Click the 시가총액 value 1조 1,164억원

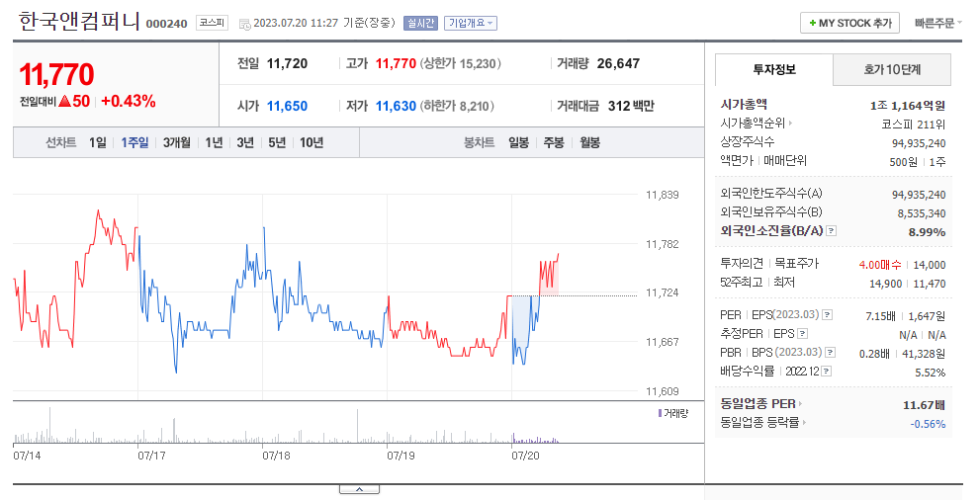[x=907, y=106]
